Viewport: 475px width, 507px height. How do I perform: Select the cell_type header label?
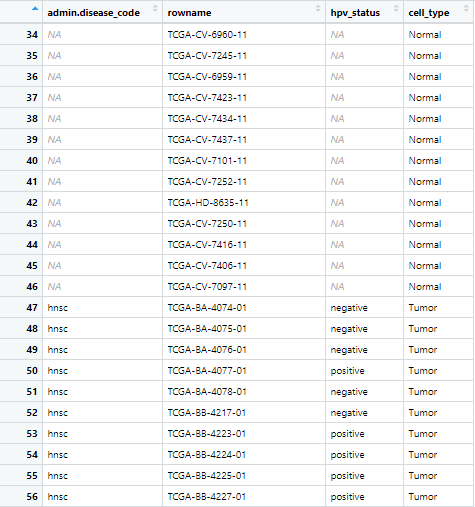429,13
